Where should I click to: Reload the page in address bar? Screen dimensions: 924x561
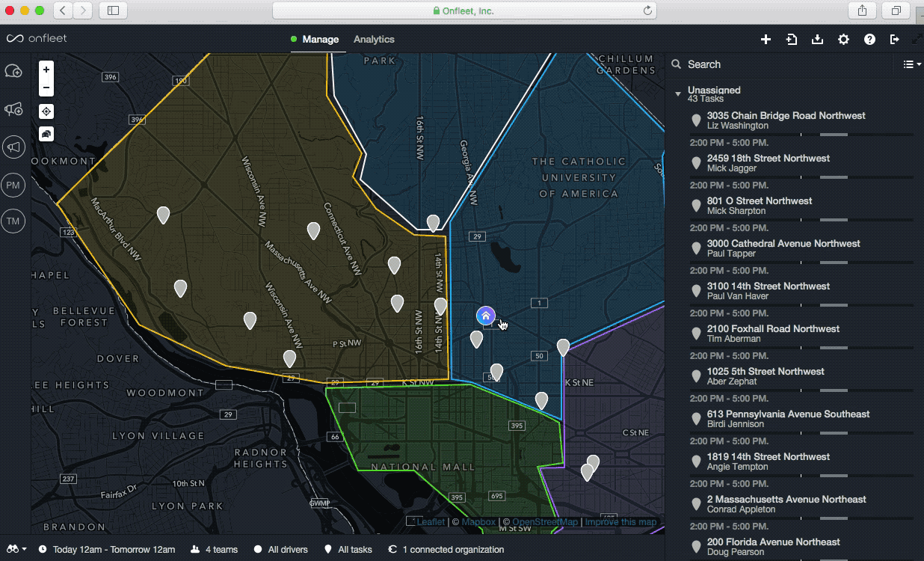pyautogui.click(x=647, y=10)
